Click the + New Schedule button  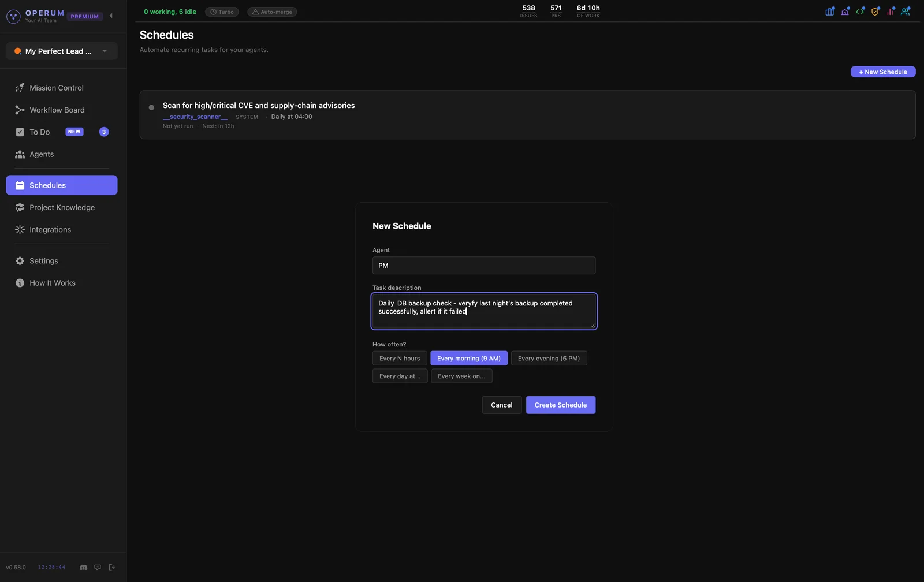coord(883,72)
